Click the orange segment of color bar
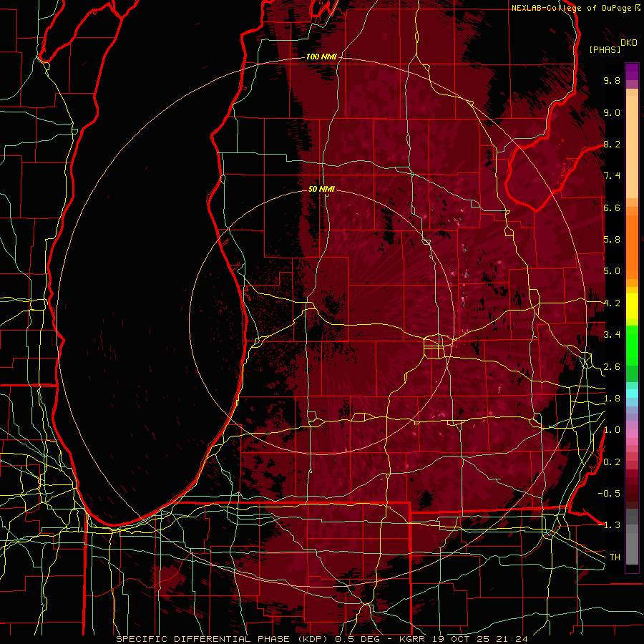The image size is (644, 644). click(632, 246)
